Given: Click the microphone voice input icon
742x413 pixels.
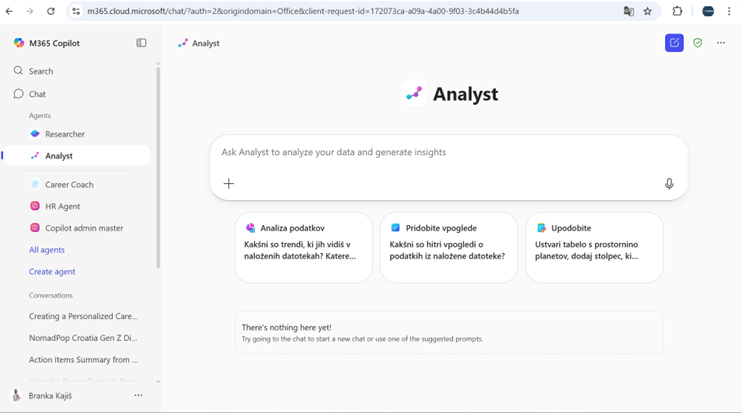Looking at the screenshot, I should pos(669,184).
